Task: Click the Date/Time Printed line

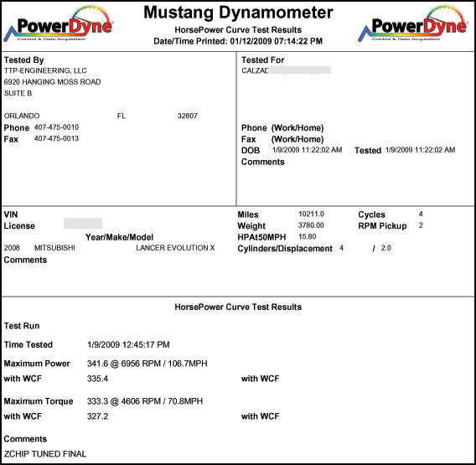Action: click(238, 41)
